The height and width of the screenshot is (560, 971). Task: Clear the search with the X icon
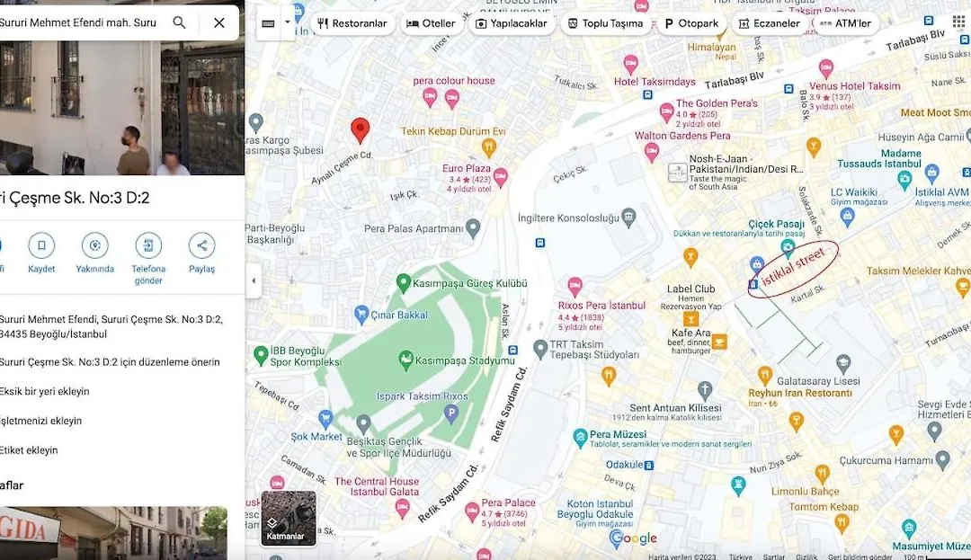(219, 22)
